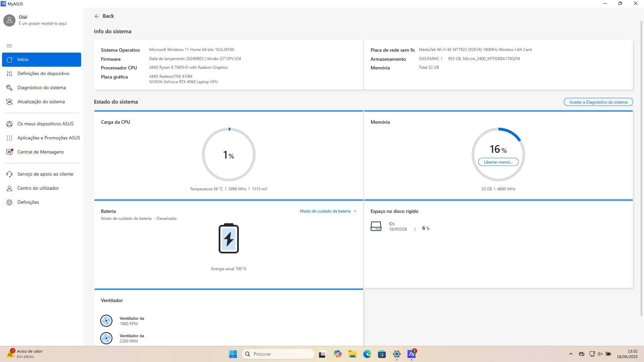The width and height of the screenshot is (644, 362).
Task: Click the battery tray icon
Action: 608,354
